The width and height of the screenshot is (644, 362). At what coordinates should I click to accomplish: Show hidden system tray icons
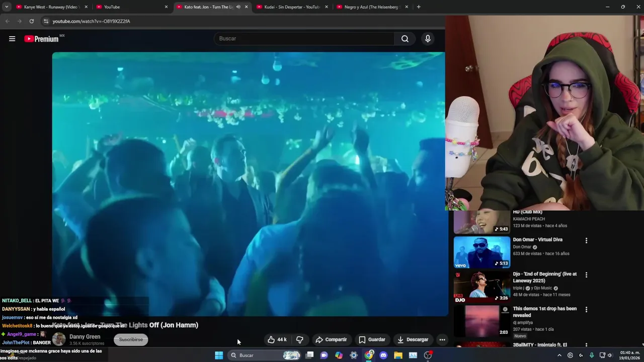point(559,355)
